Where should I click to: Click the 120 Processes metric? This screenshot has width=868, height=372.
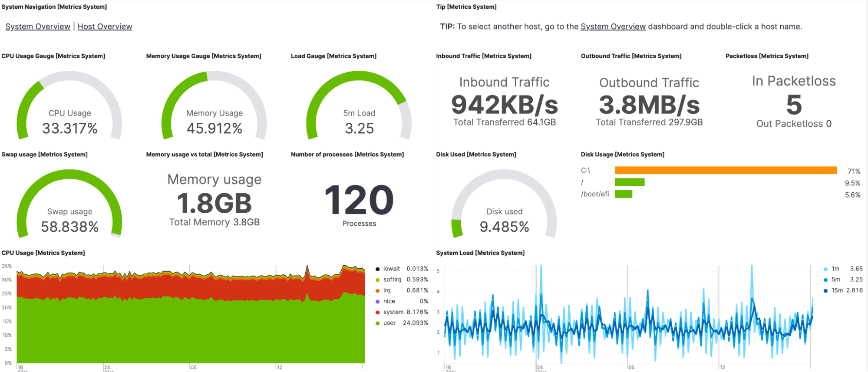click(359, 200)
